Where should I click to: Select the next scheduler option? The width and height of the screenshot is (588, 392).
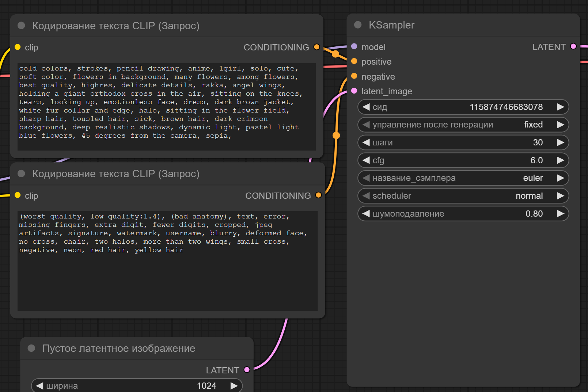click(560, 196)
